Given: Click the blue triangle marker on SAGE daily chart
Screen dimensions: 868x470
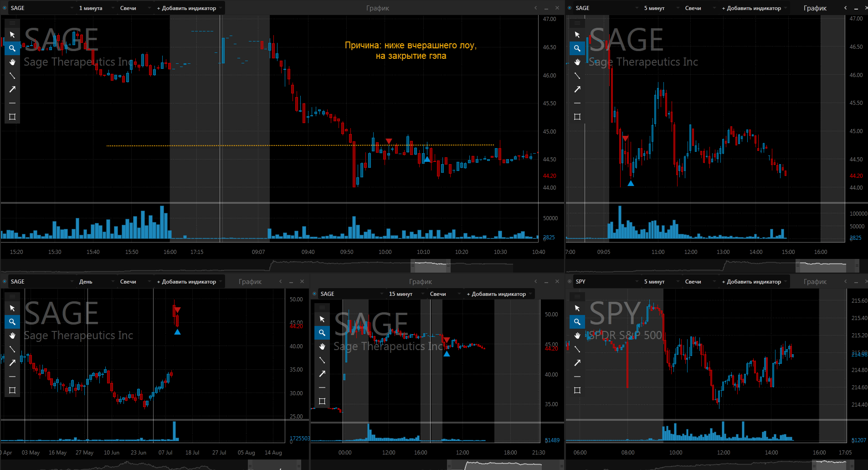Looking at the screenshot, I should tap(178, 332).
